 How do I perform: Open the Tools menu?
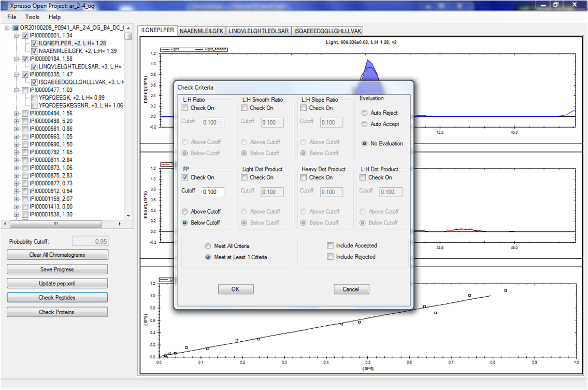click(32, 17)
